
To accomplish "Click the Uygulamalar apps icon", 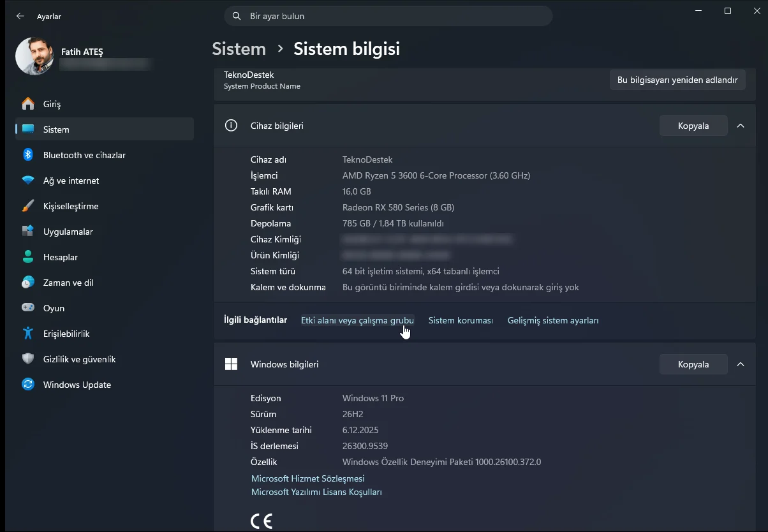I will tap(28, 232).
